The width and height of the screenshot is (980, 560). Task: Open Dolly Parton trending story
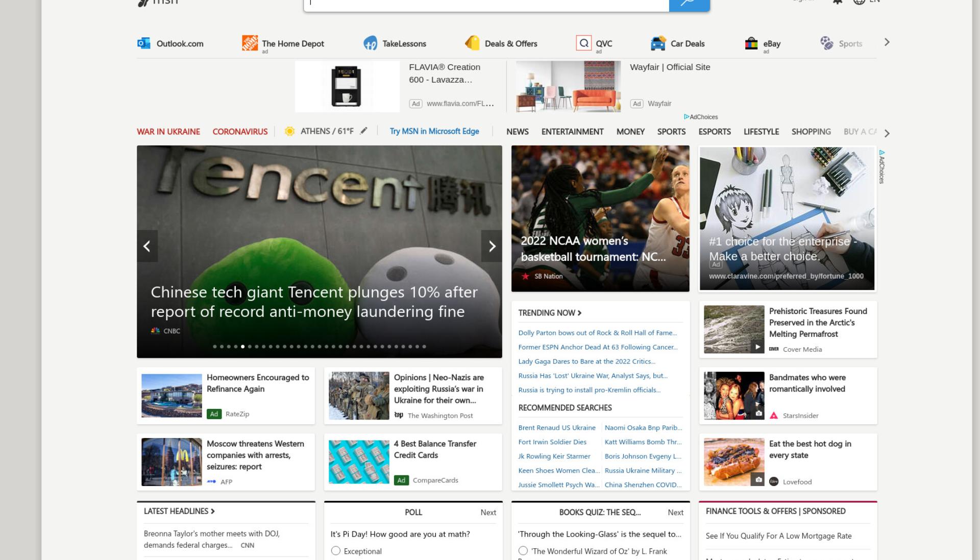598,333
